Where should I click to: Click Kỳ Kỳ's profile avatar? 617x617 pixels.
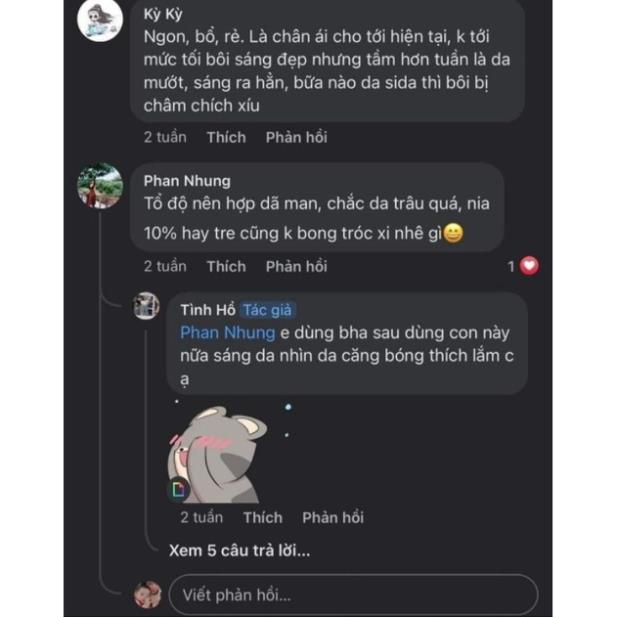pos(100,19)
